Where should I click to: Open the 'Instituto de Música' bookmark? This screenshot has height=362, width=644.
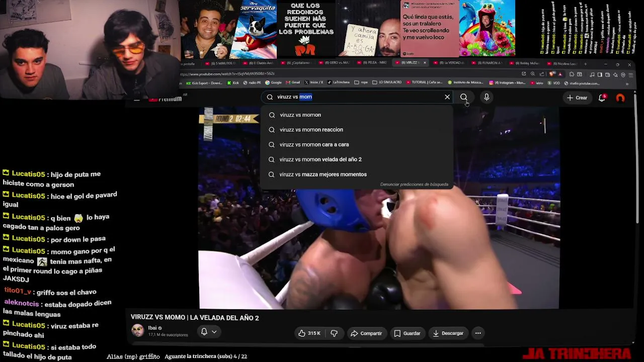[465, 82]
